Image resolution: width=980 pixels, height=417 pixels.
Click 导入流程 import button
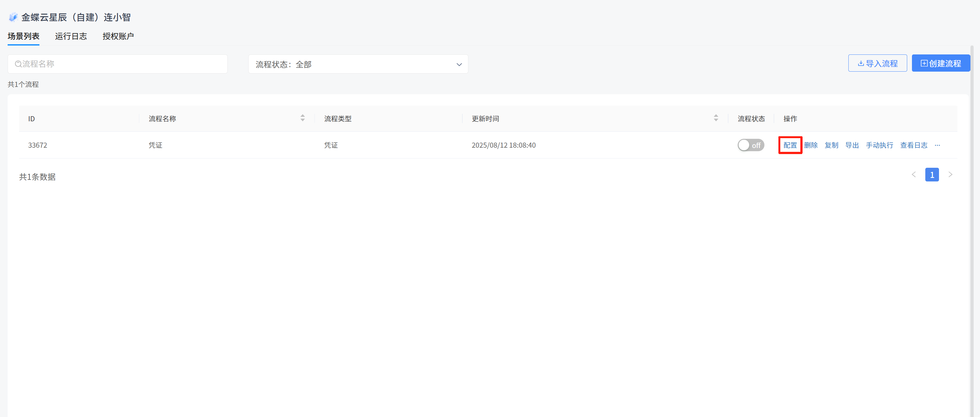click(877, 63)
